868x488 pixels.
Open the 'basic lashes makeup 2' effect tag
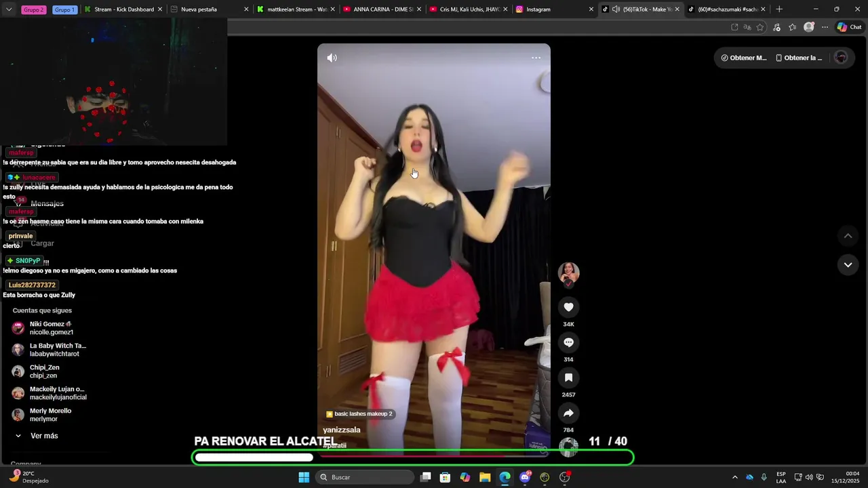coord(359,413)
